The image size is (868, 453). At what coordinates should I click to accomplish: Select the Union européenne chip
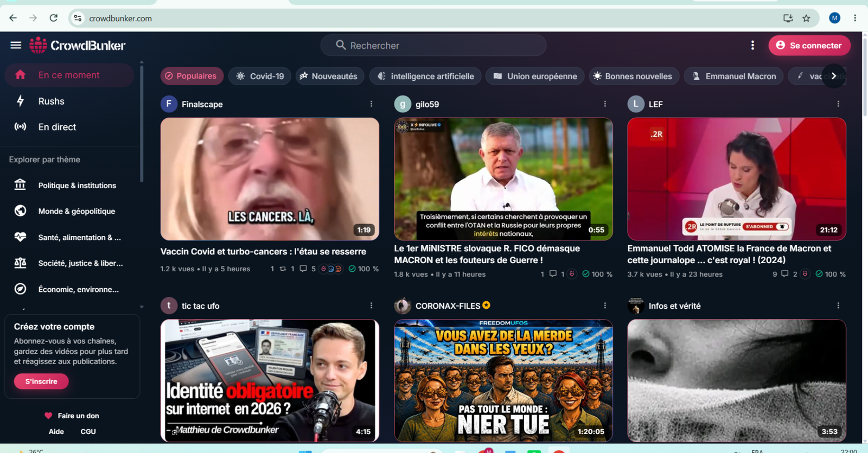tap(535, 76)
